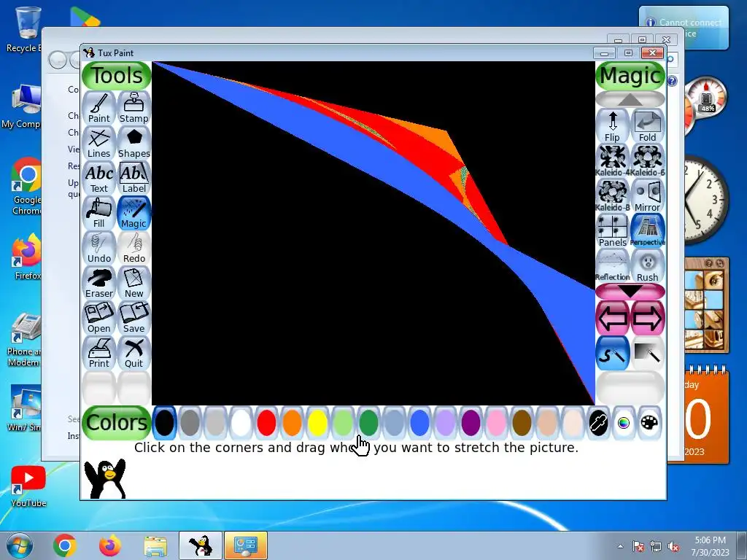Select the Fold magic effect
Image resolution: width=747 pixels, height=560 pixels.
click(x=648, y=125)
